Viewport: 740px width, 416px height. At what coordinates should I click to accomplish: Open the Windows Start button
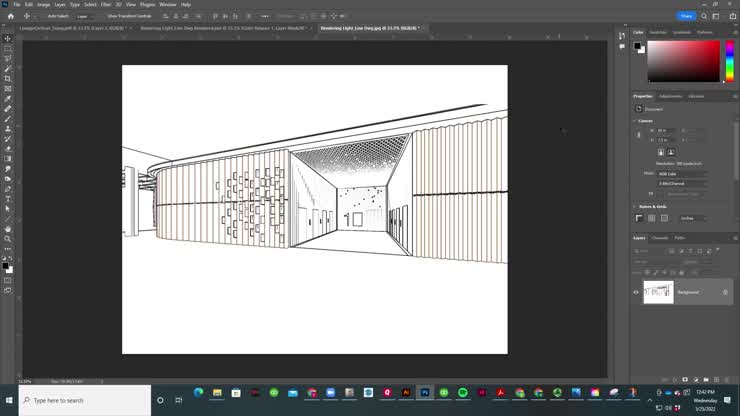(x=9, y=400)
